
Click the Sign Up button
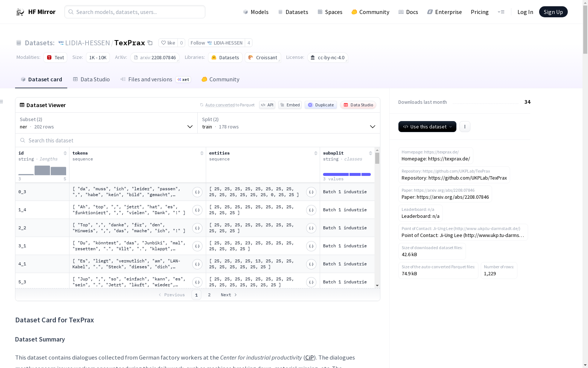(553, 12)
